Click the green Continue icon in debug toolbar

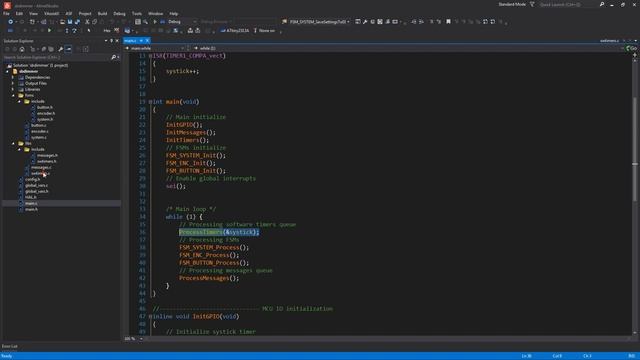(50, 31)
